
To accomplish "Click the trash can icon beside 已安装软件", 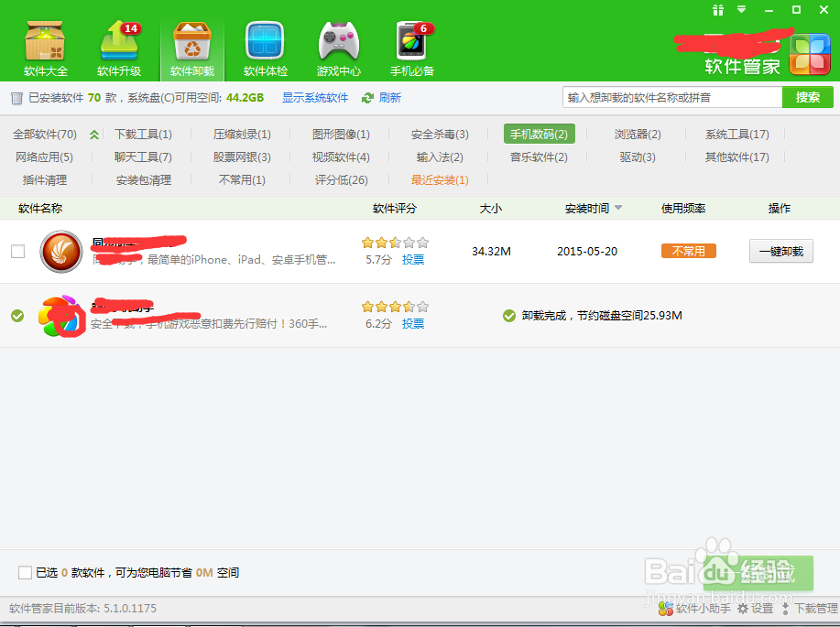I will 17,98.
